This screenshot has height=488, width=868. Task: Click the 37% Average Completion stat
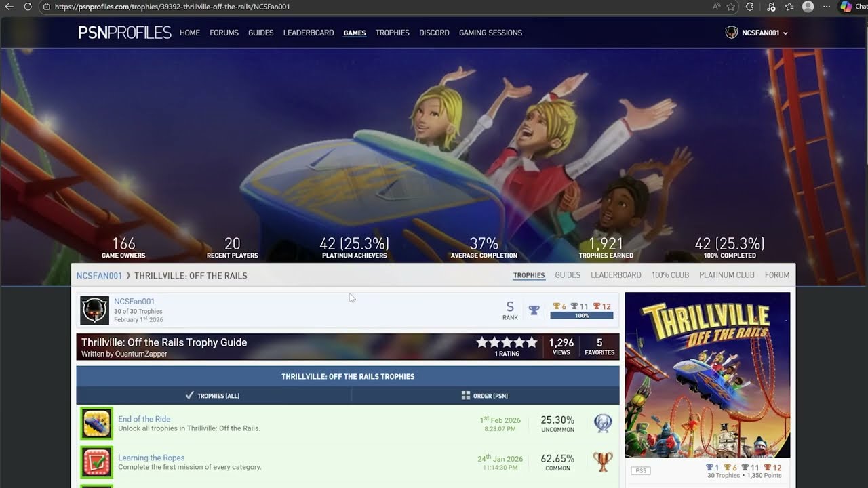(484, 247)
